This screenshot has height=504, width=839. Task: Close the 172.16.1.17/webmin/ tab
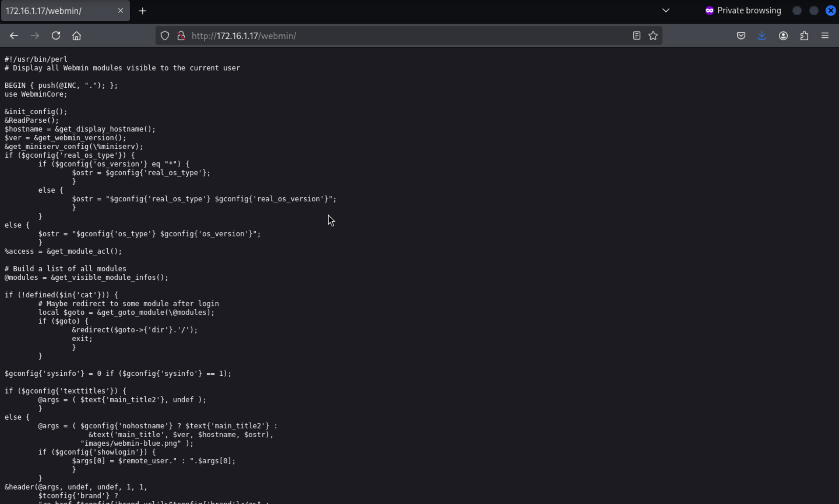click(x=120, y=11)
